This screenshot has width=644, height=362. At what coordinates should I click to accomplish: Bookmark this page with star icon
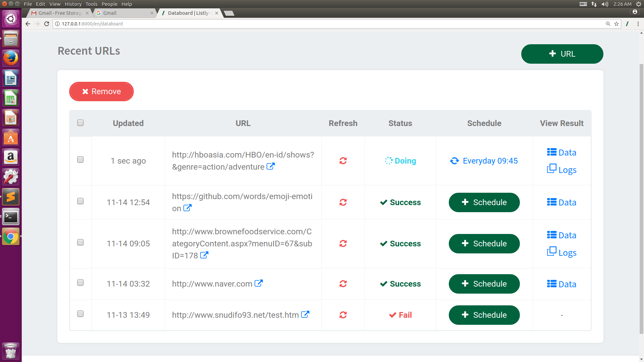point(616,24)
